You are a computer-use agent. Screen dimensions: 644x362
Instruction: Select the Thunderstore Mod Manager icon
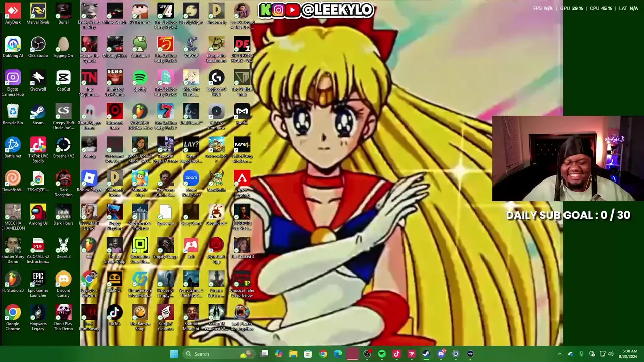click(x=140, y=284)
